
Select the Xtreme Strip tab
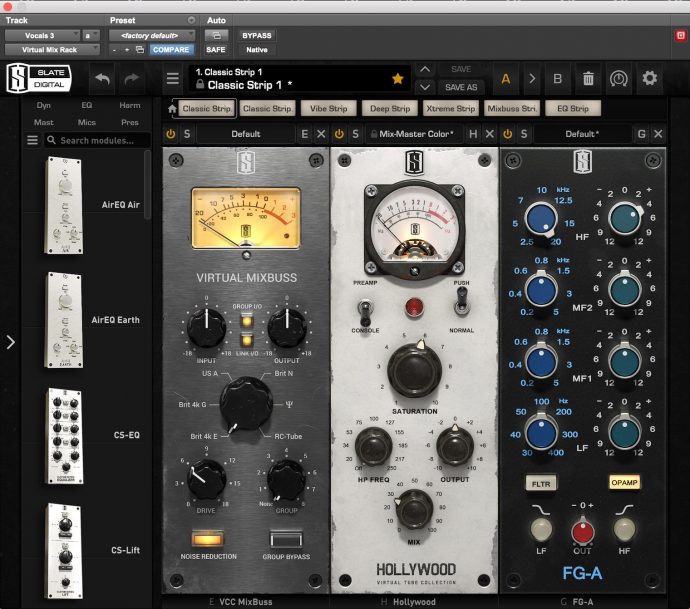tap(451, 109)
